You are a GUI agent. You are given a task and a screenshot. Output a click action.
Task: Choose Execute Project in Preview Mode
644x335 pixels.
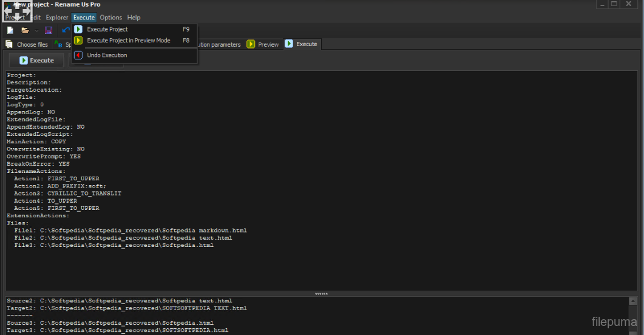pos(129,41)
